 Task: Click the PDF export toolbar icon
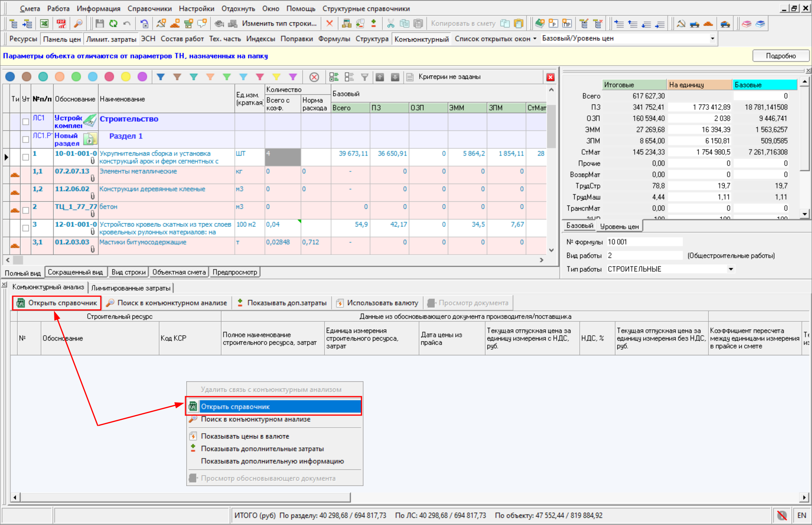[x=61, y=24]
